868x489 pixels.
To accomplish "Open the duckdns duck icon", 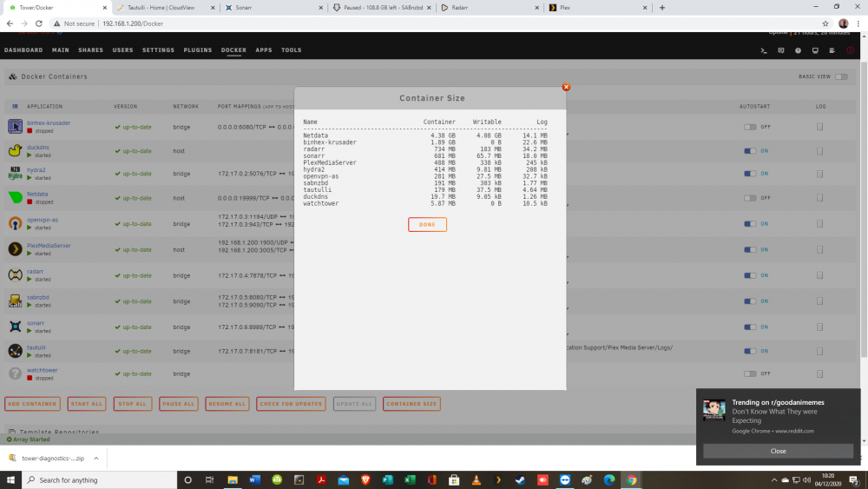I will tap(15, 150).
